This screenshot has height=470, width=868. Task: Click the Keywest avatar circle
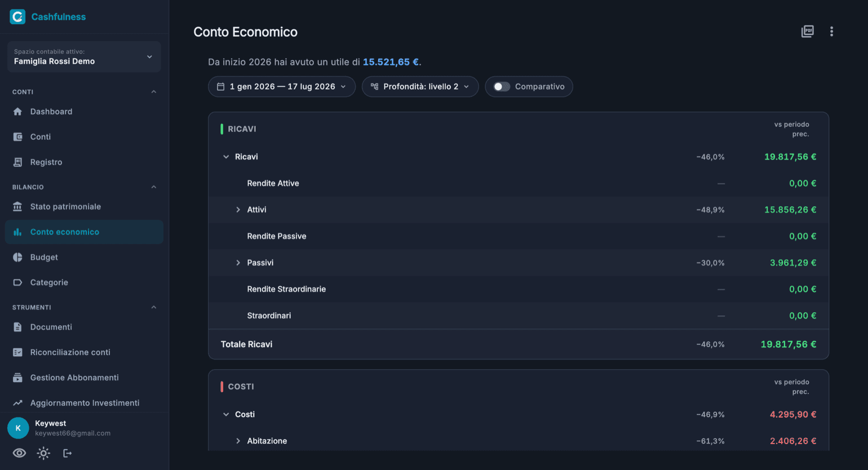point(18,428)
